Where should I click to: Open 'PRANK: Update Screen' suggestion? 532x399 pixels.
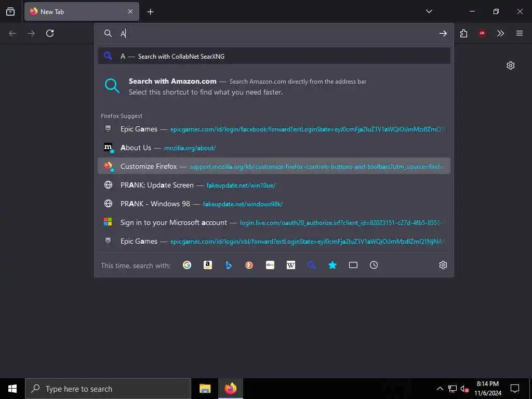click(274, 185)
